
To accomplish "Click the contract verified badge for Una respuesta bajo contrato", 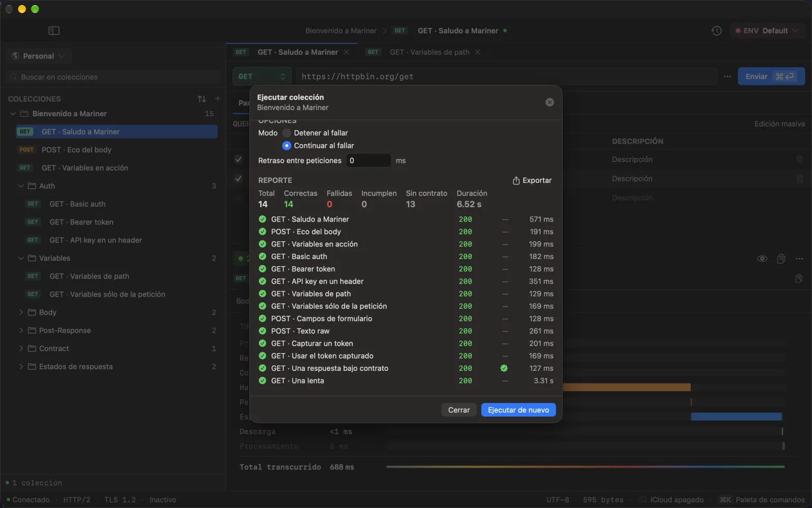I will [504, 368].
